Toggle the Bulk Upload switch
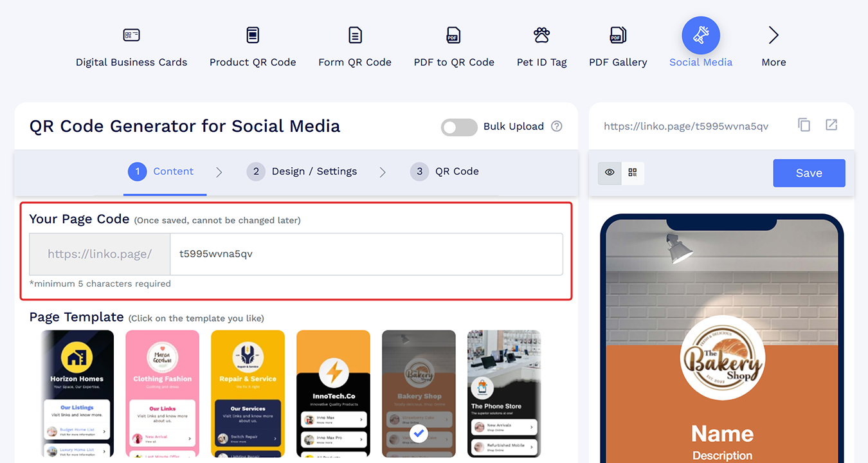 [x=459, y=127]
